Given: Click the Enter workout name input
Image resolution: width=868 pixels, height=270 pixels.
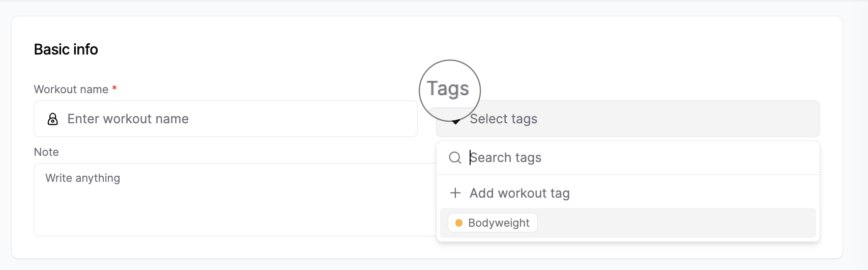Looking at the screenshot, I should (x=225, y=119).
